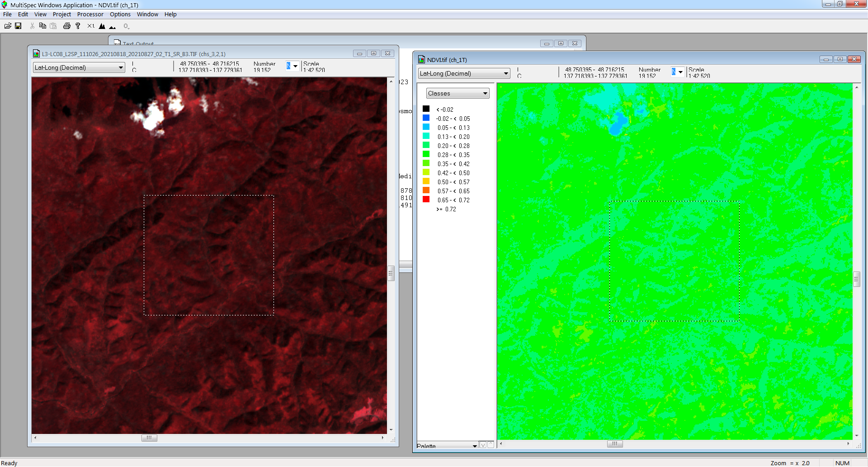Click the legend scroll-down V button
This screenshot has width=868, height=467.
tap(483, 445)
